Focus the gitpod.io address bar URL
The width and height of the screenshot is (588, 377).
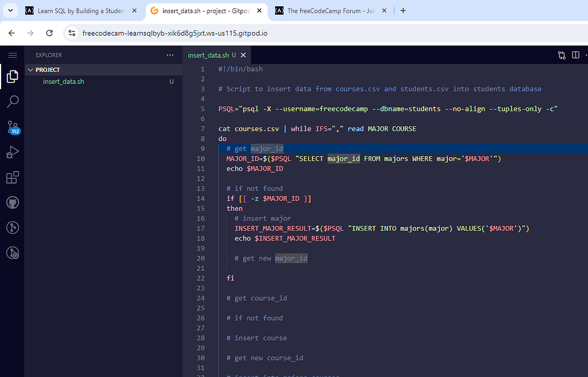tap(175, 33)
